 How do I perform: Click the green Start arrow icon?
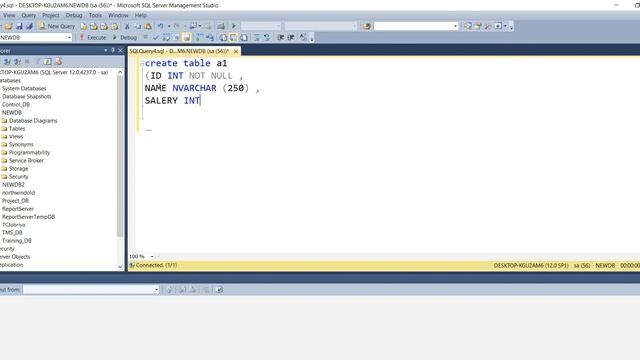(234, 26)
